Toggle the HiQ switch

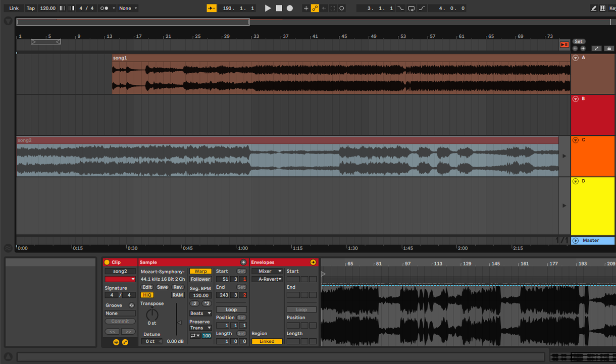(x=147, y=295)
